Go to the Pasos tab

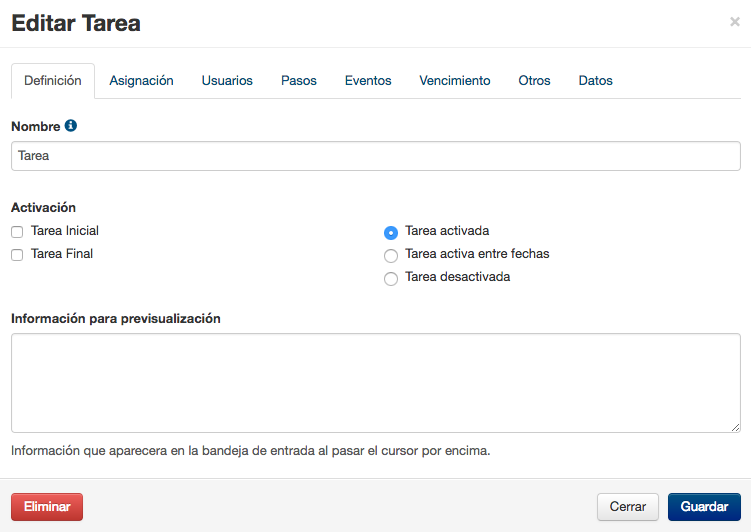point(298,80)
